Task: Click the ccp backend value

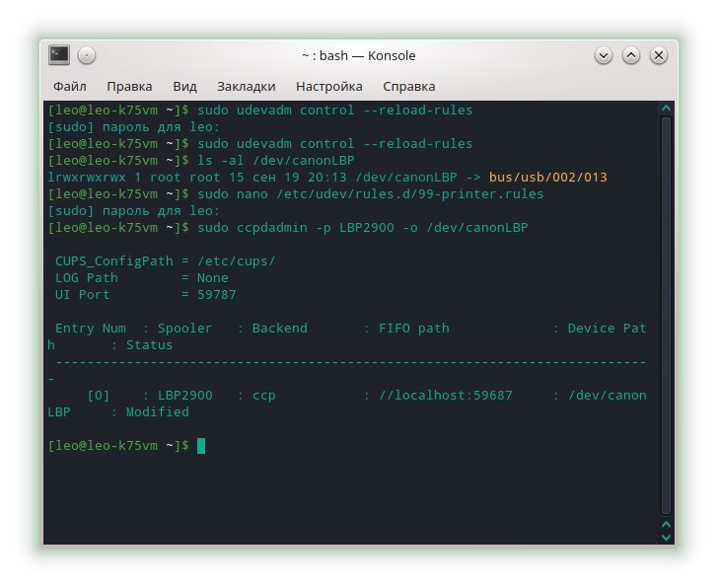Action: [263, 396]
